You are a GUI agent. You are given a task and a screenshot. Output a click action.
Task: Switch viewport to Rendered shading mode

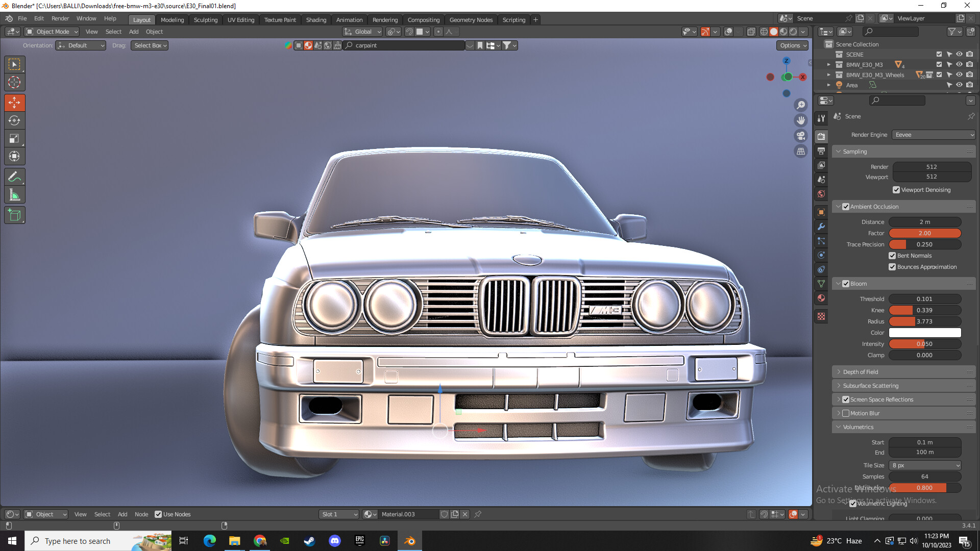tap(793, 31)
